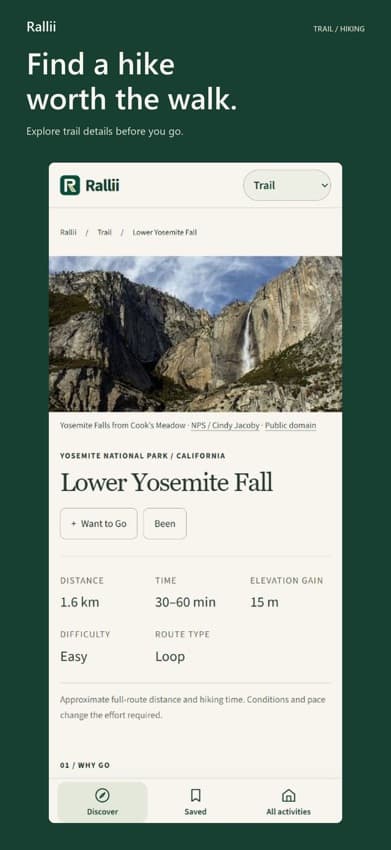This screenshot has width=391, height=850.
Task: Toggle the Want to Go button
Action: [x=99, y=524]
